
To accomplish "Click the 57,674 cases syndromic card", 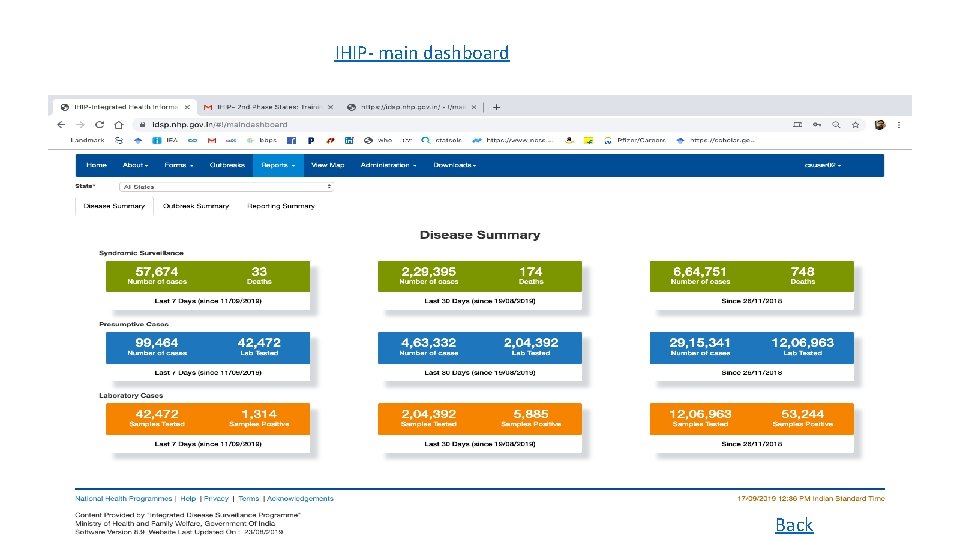I will tap(208, 285).
